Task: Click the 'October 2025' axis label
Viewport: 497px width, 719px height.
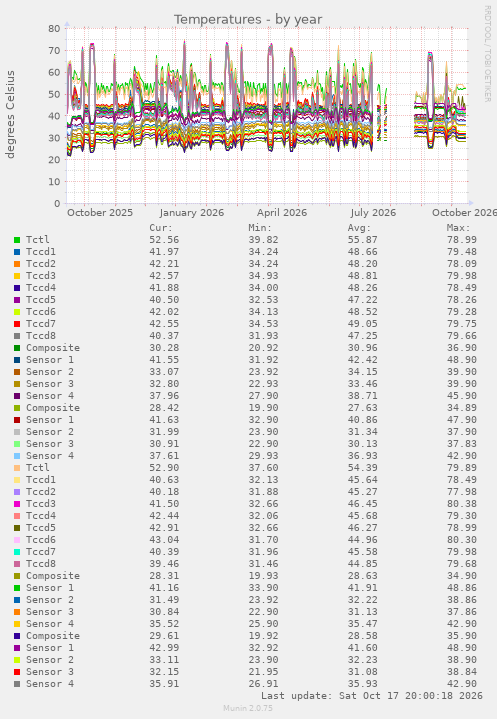Action: 100,213
